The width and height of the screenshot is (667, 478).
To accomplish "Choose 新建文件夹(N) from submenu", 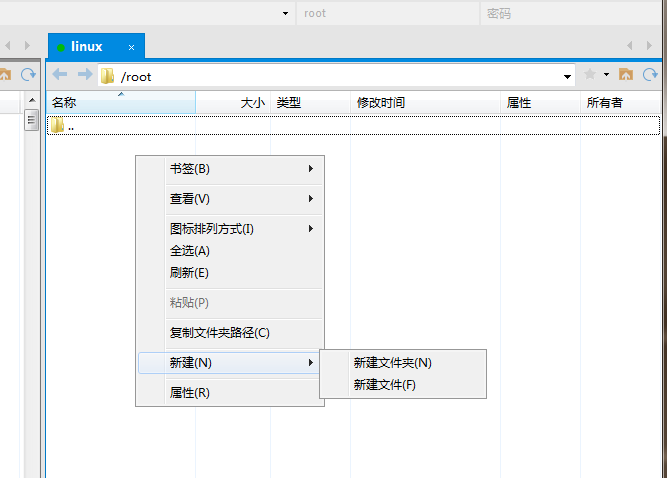I will tap(392, 363).
